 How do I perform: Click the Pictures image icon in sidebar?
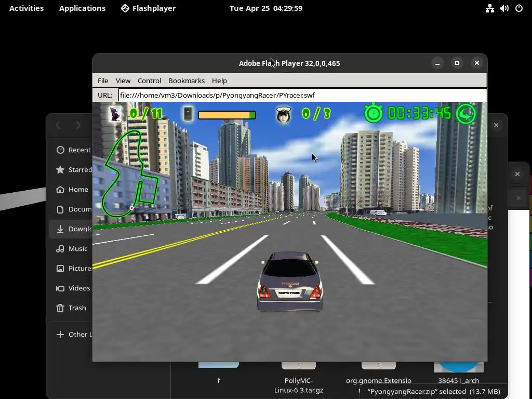click(60, 269)
